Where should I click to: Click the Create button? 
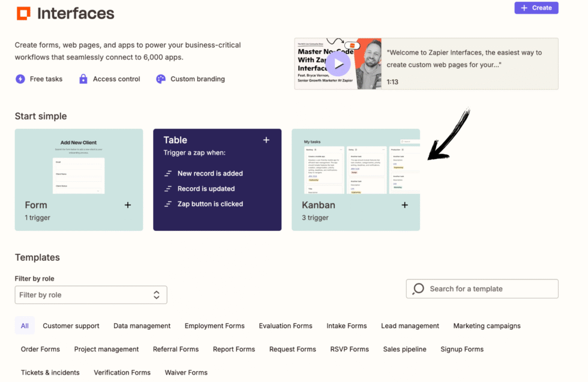pos(536,7)
